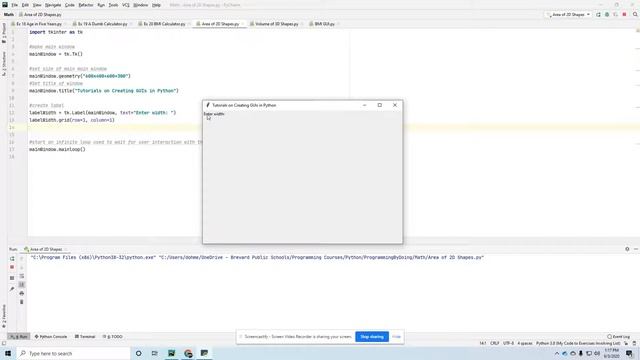
Task: Open Python 3.8 interpreter selector
Action: point(578,343)
